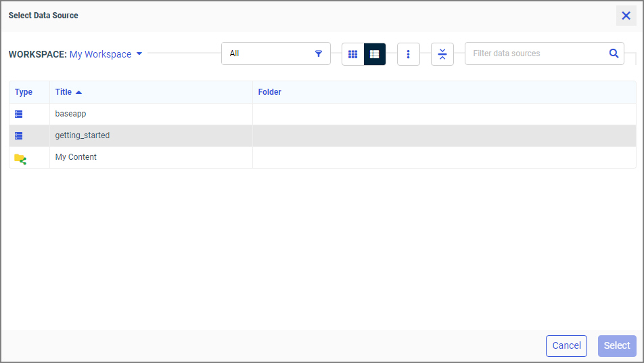Open the All type filter dropdown
This screenshot has width=644, height=363.
tap(276, 54)
